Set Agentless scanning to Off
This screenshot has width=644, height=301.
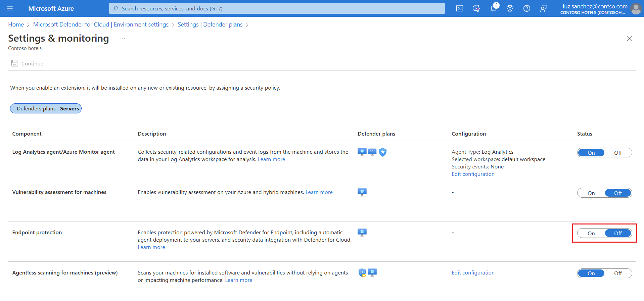pos(618,273)
